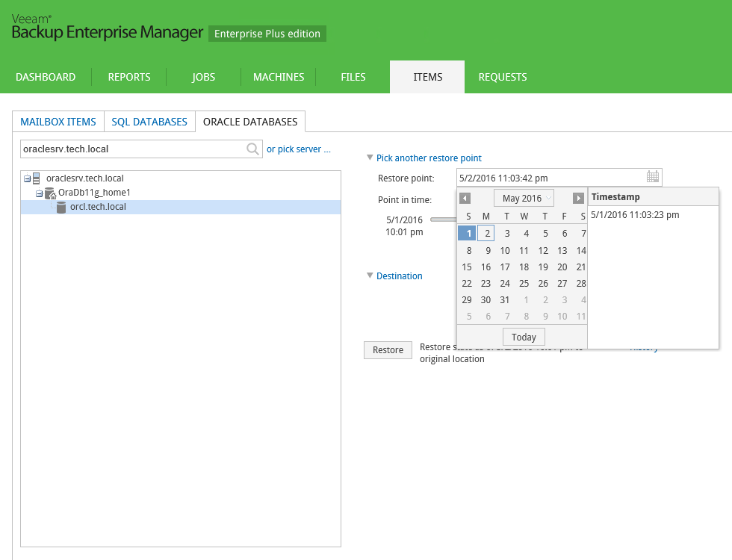Select May 31 in the calendar

click(x=505, y=299)
